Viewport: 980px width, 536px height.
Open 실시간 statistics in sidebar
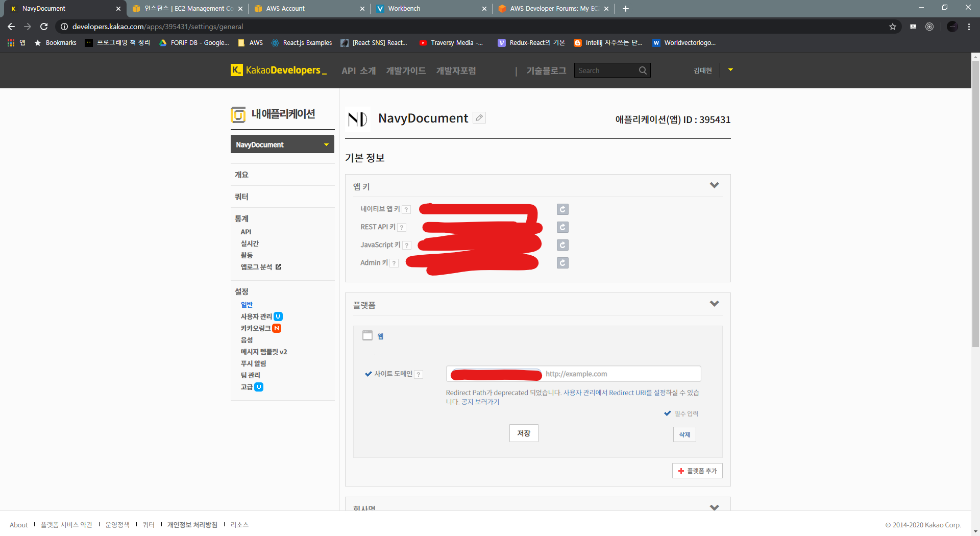click(250, 243)
